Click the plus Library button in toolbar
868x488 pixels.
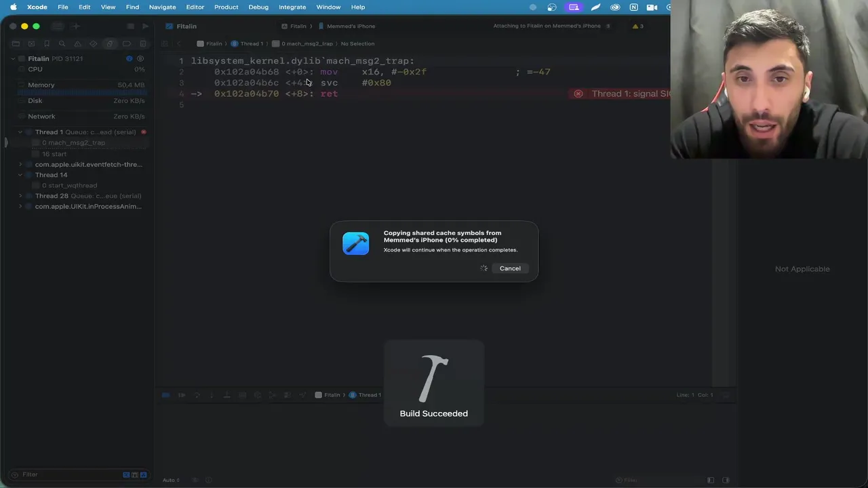pos(76,26)
